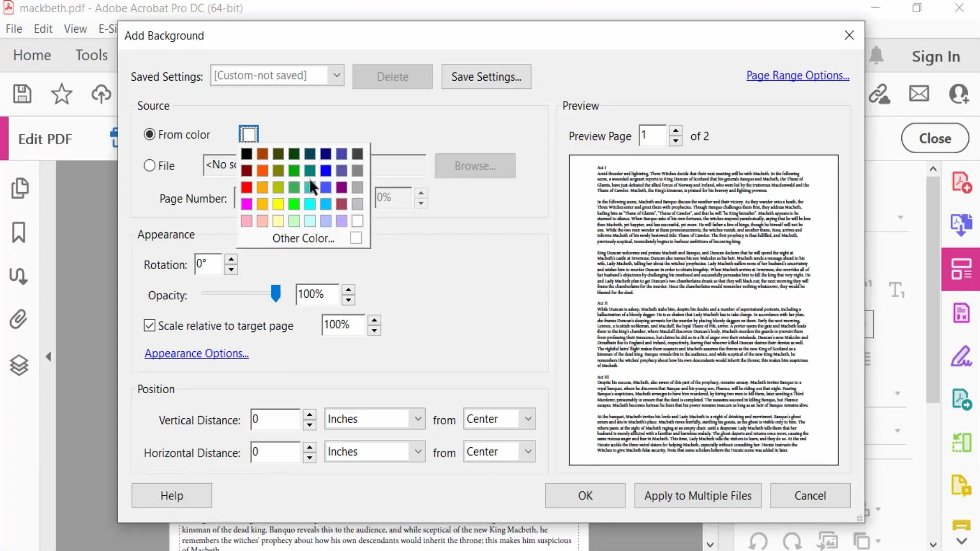Pick the bright red color swatch
Screen dimensions: 980x551
[x=246, y=187]
